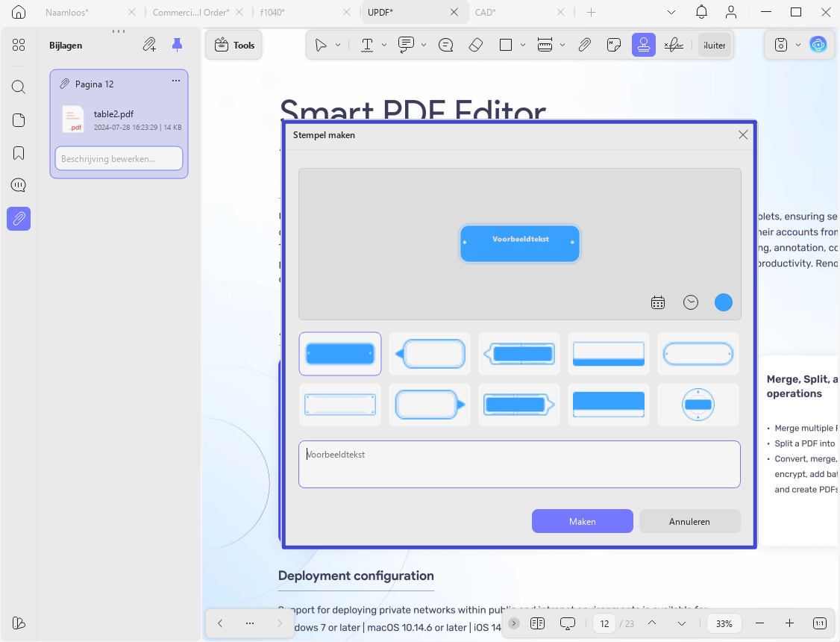Expand the save options dropdown
The image size is (840, 642).
(798, 45)
